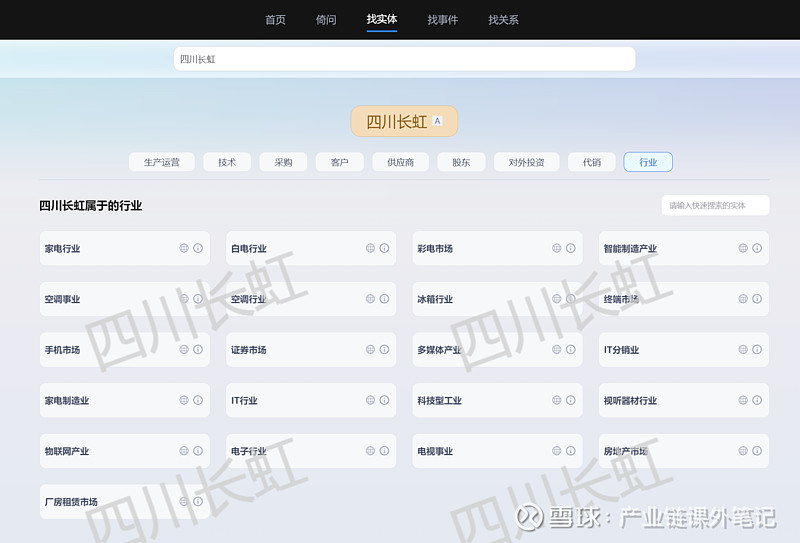Click the info icon on 视听器材行业 card
800x543 pixels.
pyautogui.click(x=757, y=400)
